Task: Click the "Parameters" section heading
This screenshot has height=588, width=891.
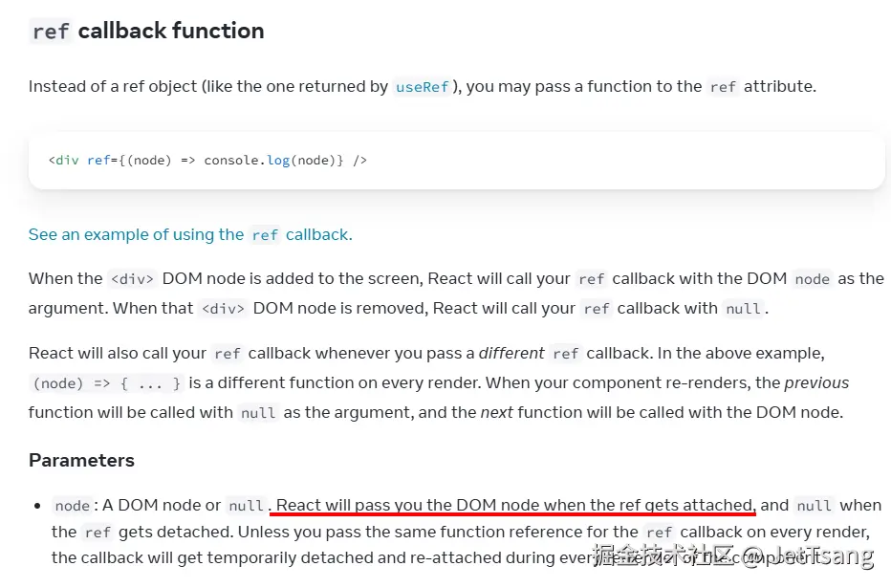Action: (81, 460)
